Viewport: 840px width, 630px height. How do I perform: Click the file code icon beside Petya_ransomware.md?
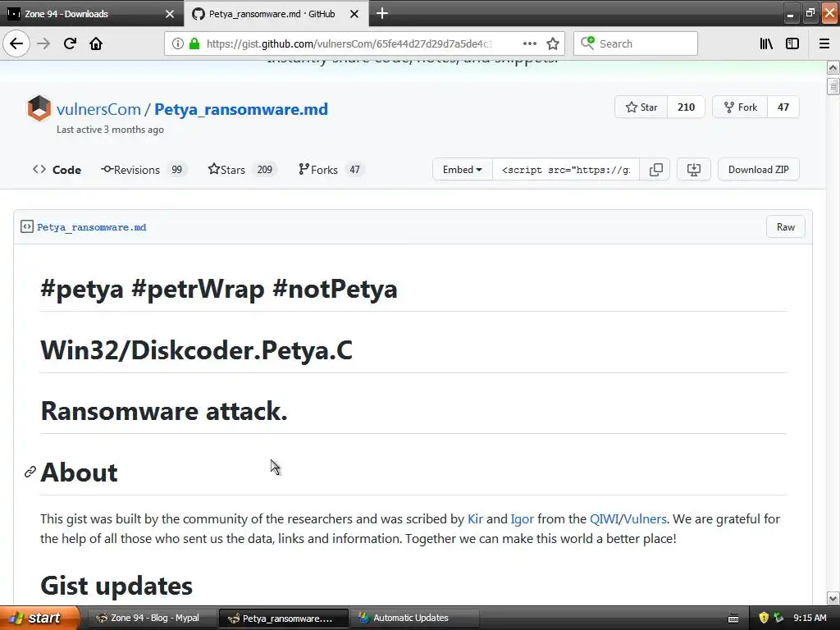point(27,226)
